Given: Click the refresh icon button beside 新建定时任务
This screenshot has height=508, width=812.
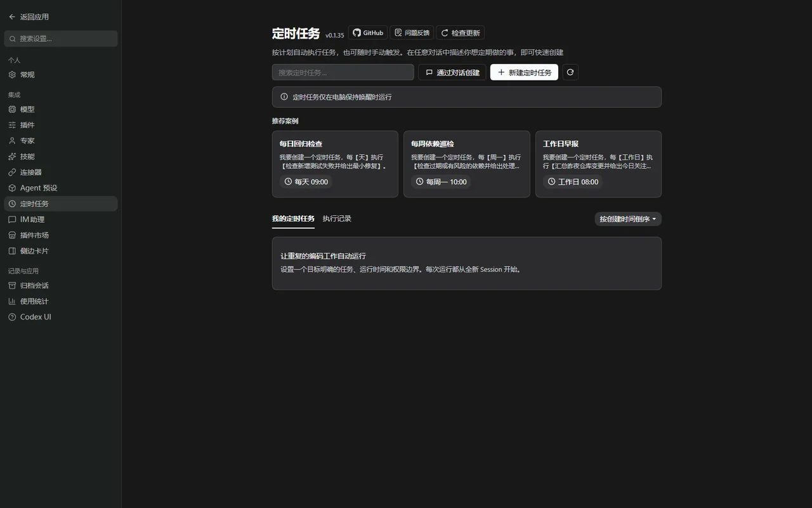Looking at the screenshot, I should 570,72.
